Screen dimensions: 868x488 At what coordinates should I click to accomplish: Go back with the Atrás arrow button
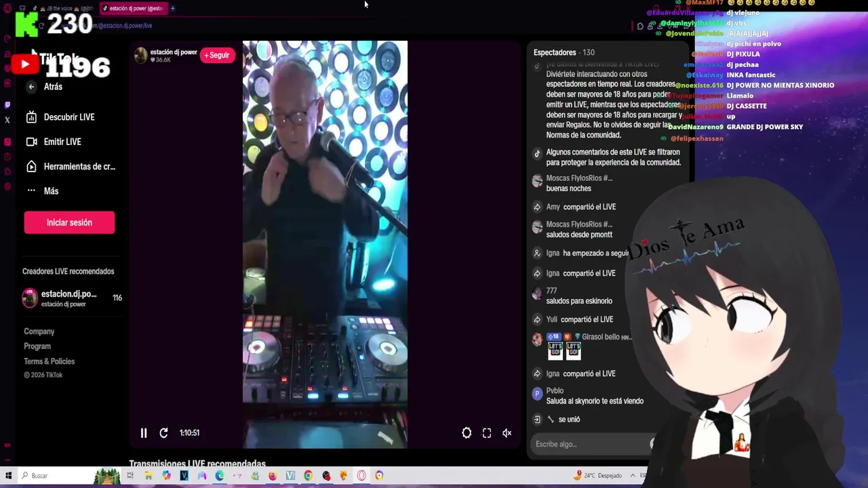click(x=31, y=87)
